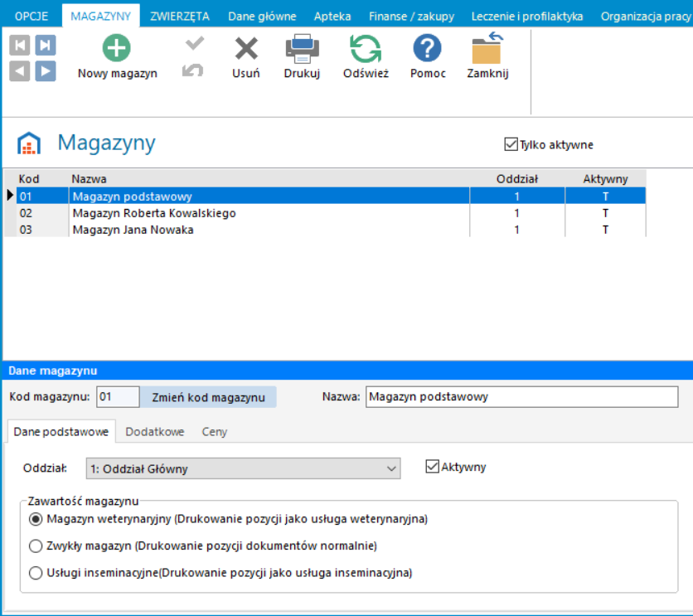The height and width of the screenshot is (616, 693).
Task: Print list using Drukuj icon
Action: tap(303, 56)
